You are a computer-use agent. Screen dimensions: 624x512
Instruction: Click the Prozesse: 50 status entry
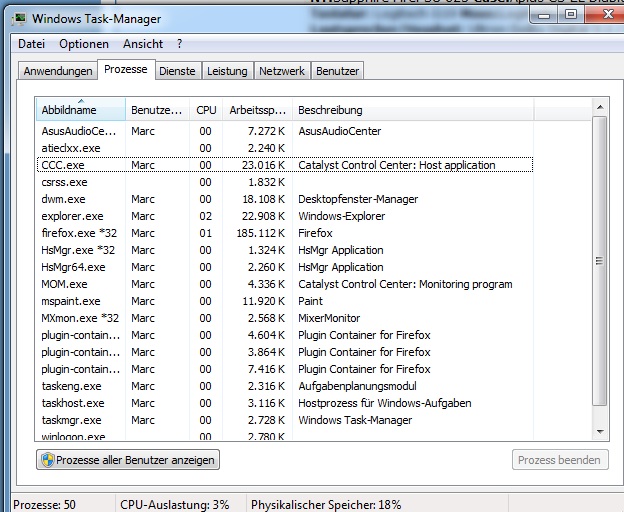coord(44,504)
